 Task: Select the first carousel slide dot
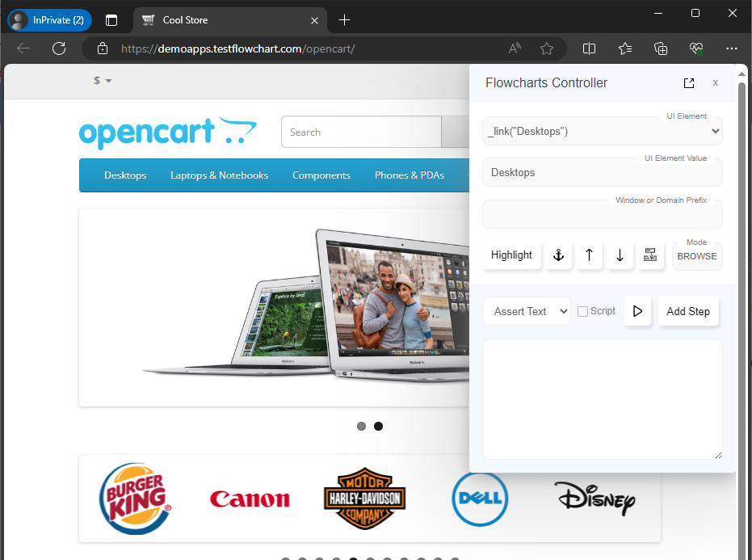361,427
